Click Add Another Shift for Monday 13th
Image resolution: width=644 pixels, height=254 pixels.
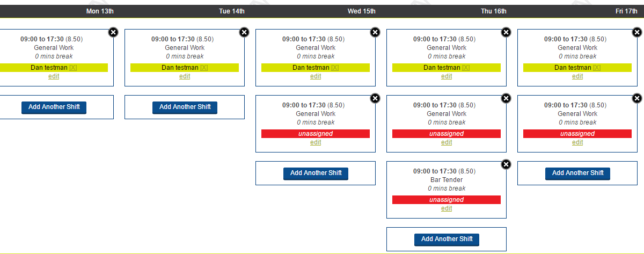[x=54, y=107]
